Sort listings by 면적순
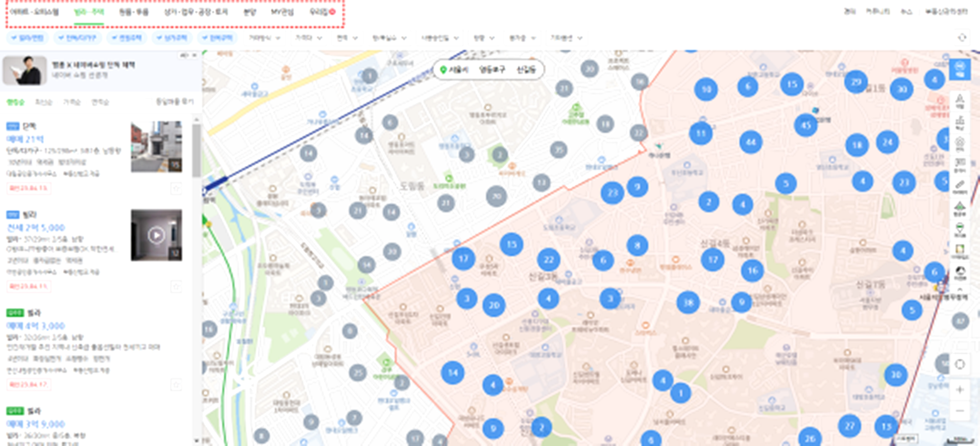 point(100,102)
